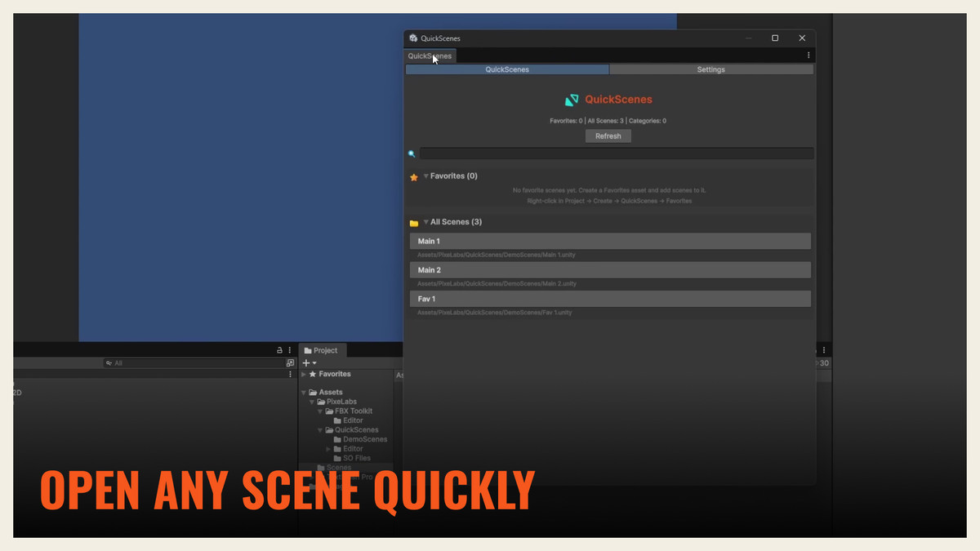Screen dimensions: 980x551
Task: Click the star icon beside Favorites (0)
Action: [x=413, y=176]
